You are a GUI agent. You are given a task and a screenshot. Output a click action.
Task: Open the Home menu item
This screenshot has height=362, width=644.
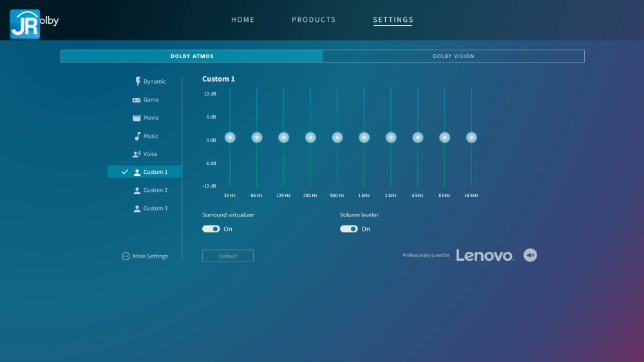point(243,20)
